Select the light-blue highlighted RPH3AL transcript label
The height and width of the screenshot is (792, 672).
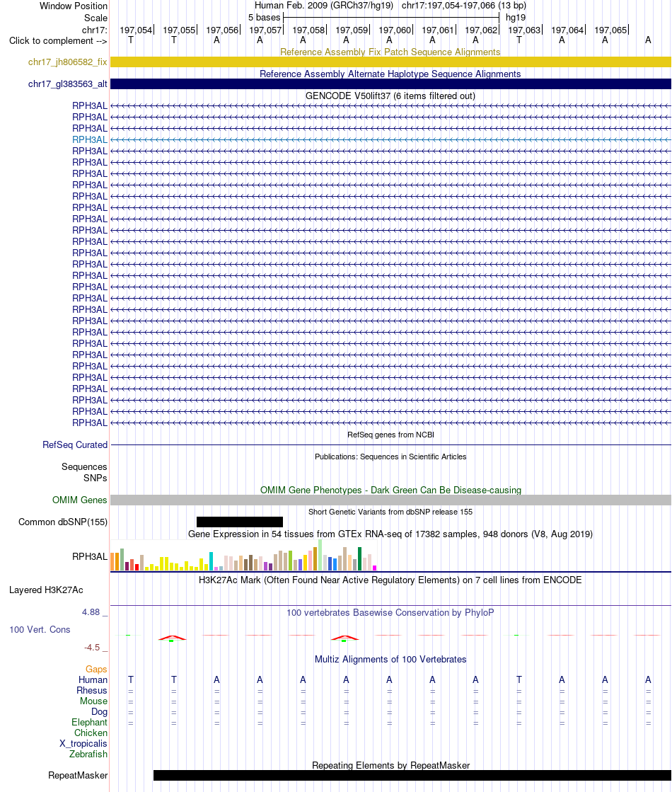pyautogui.click(x=90, y=140)
